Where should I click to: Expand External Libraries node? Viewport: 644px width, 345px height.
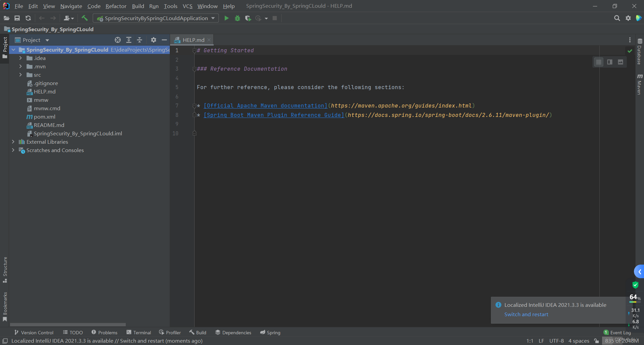pyautogui.click(x=13, y=142)
